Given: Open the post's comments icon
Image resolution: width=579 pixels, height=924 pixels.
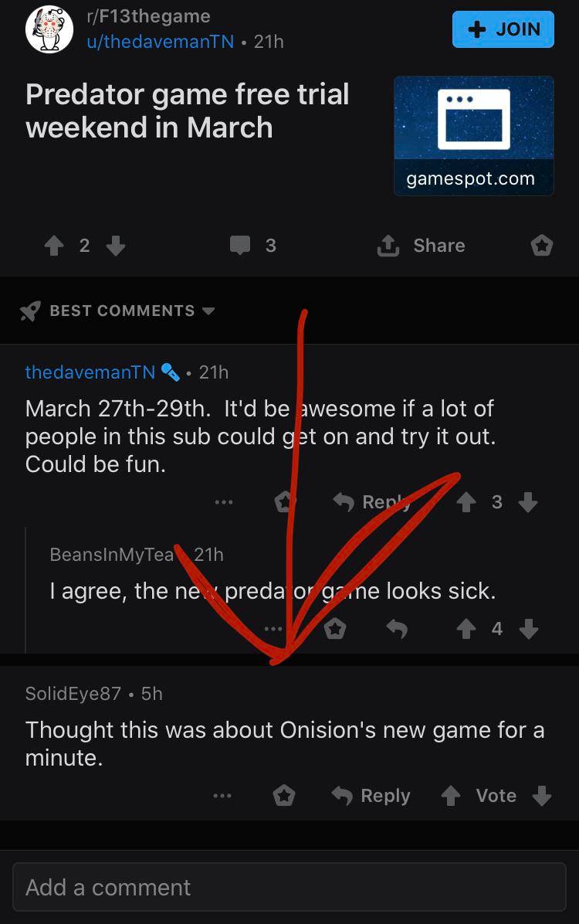Looking at the screenshot, I should coord(241,246).
